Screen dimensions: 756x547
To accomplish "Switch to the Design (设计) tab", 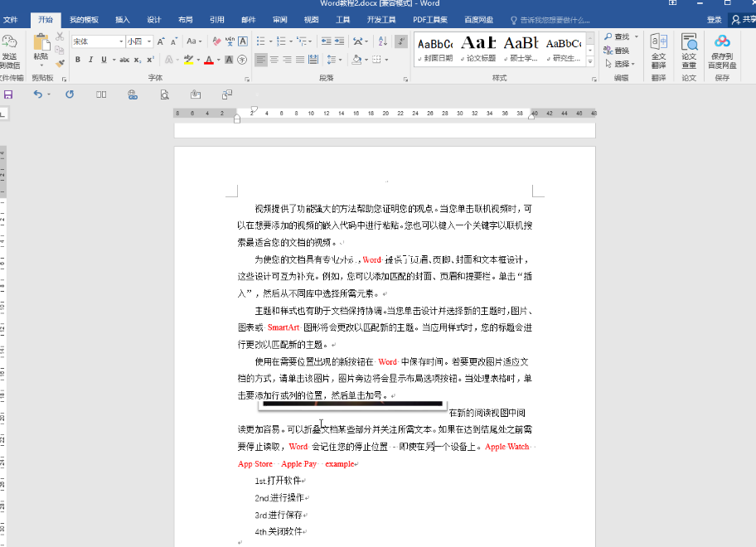I will tap(154, 20).
